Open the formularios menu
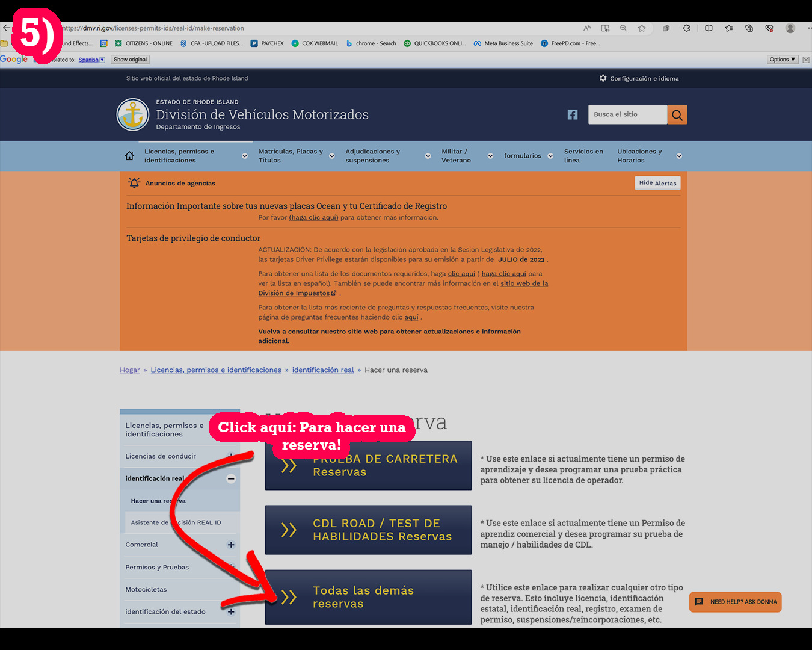This screenshot has height=650, width=812. pos(528,156)
